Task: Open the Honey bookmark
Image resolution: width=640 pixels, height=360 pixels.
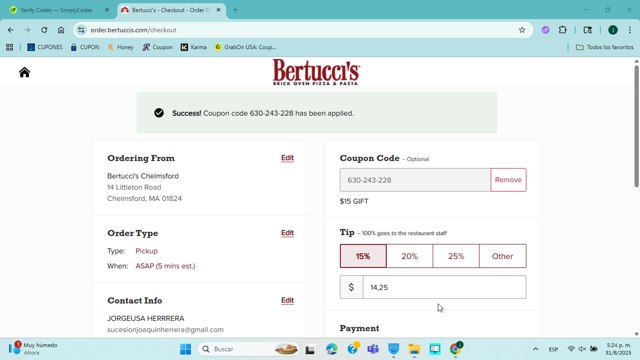Action: (120, 47)
